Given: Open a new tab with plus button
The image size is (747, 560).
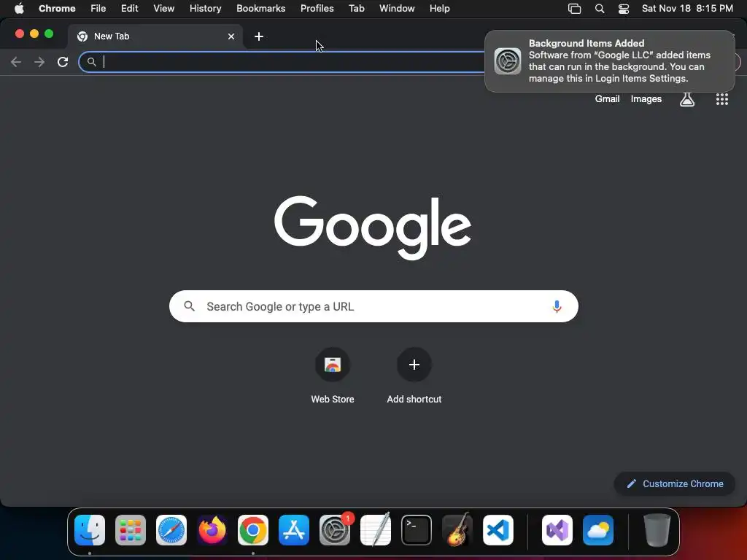Looking at the screenshot, I should pyautogui.click(x=259, y=36).
